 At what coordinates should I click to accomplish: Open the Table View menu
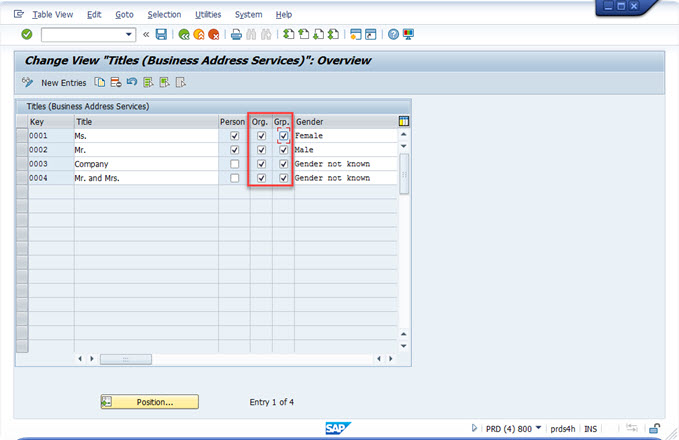pos(52,14)
